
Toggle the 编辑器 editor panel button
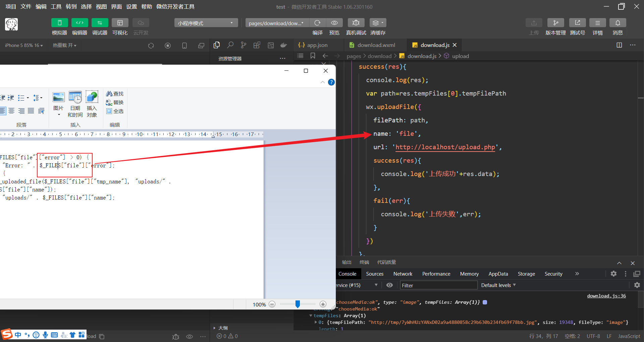coord(80,23)
